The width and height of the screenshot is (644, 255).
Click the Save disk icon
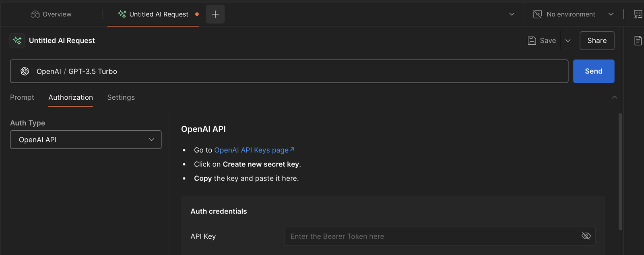(532, 41)
